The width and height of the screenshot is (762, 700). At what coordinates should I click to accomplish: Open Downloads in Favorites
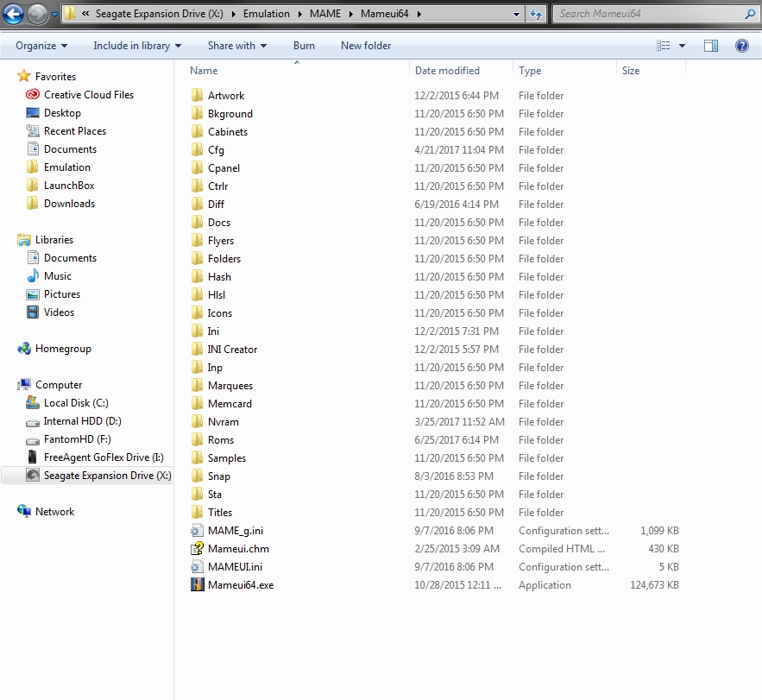coord(70,203)
